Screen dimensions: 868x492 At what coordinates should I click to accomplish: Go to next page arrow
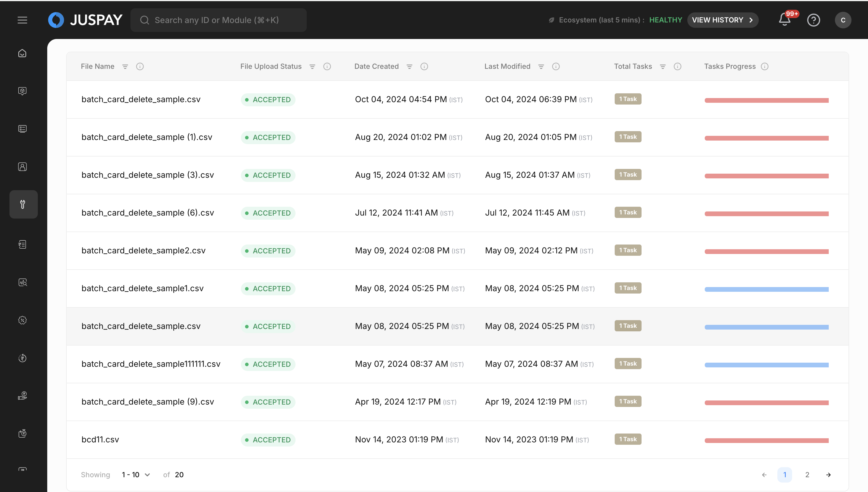(828, 474)
